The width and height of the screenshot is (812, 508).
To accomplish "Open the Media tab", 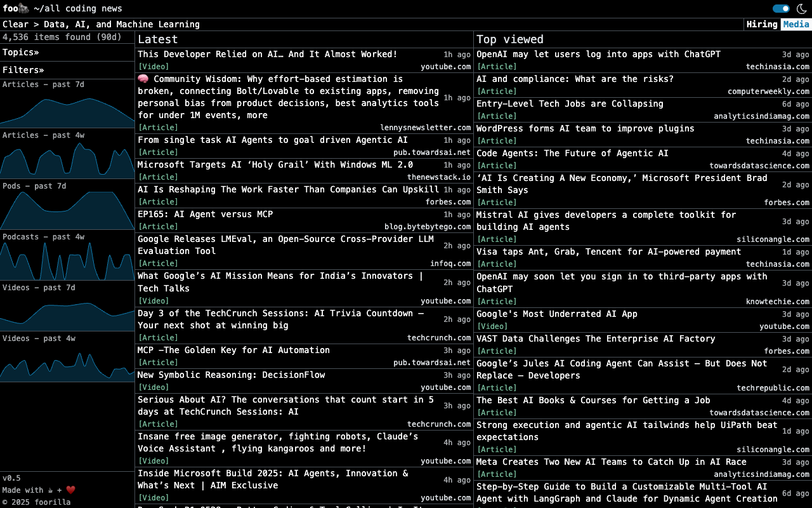I will pos(796,24).
